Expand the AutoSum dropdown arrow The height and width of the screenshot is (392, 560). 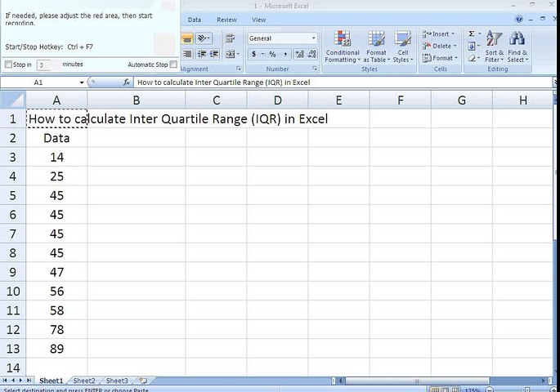tap(479, 33)
